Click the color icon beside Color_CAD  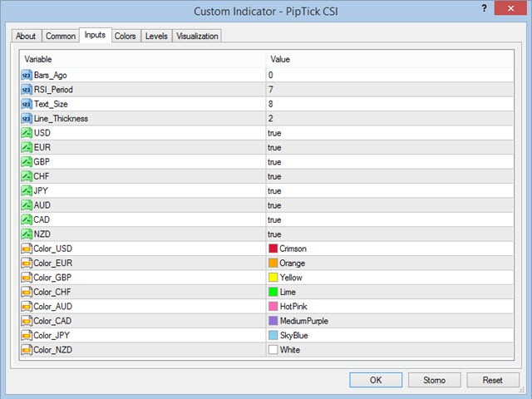coord(27,321)
